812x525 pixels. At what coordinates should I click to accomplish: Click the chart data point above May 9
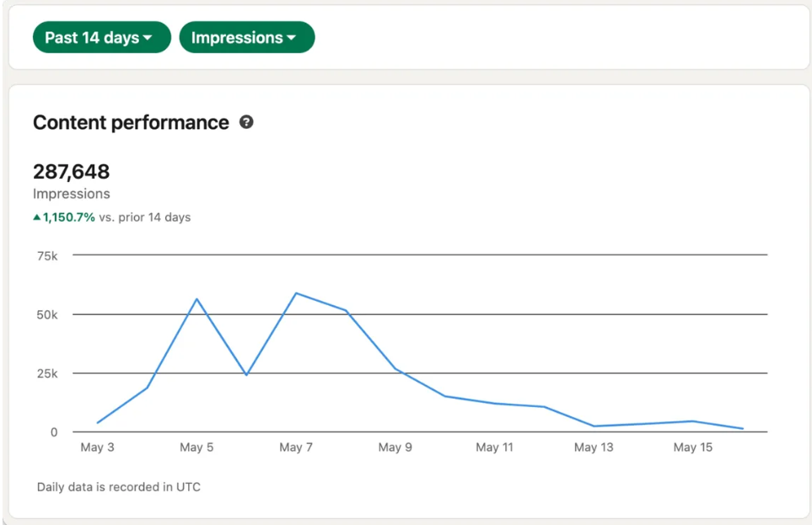coord(395,369)
